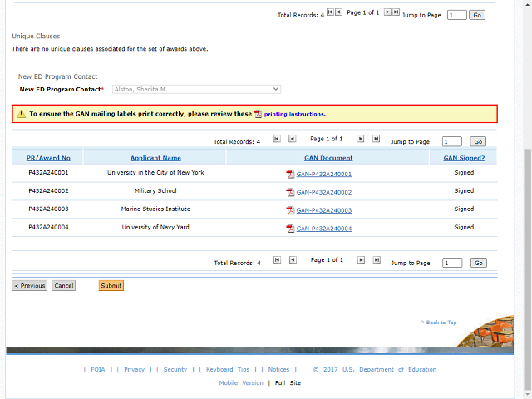
Task: Go to last page below GAN table
Action: pyautogui.click(x=377, y=260)
